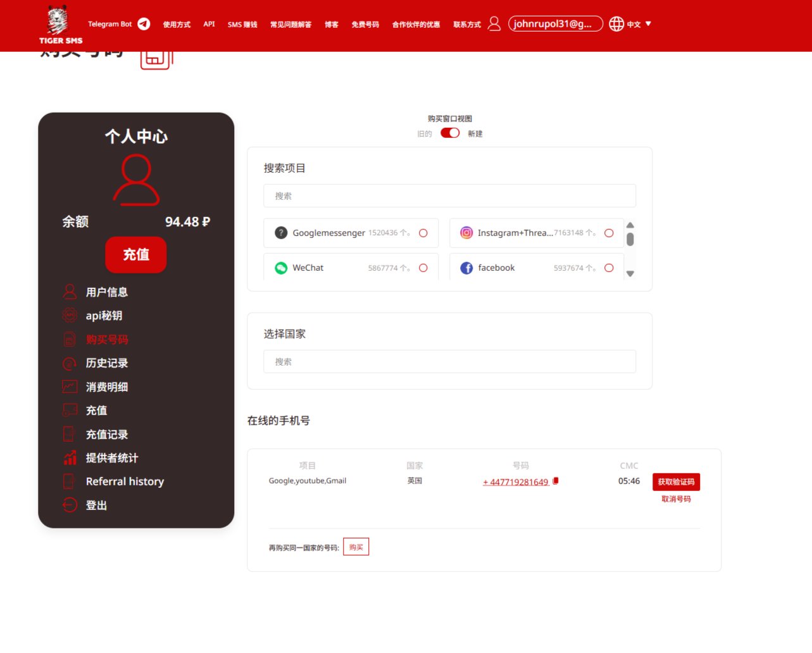Select the Instagram+Threads radio button
The height and width of the screenshot is (653, 812).
(x=609, y=233)
